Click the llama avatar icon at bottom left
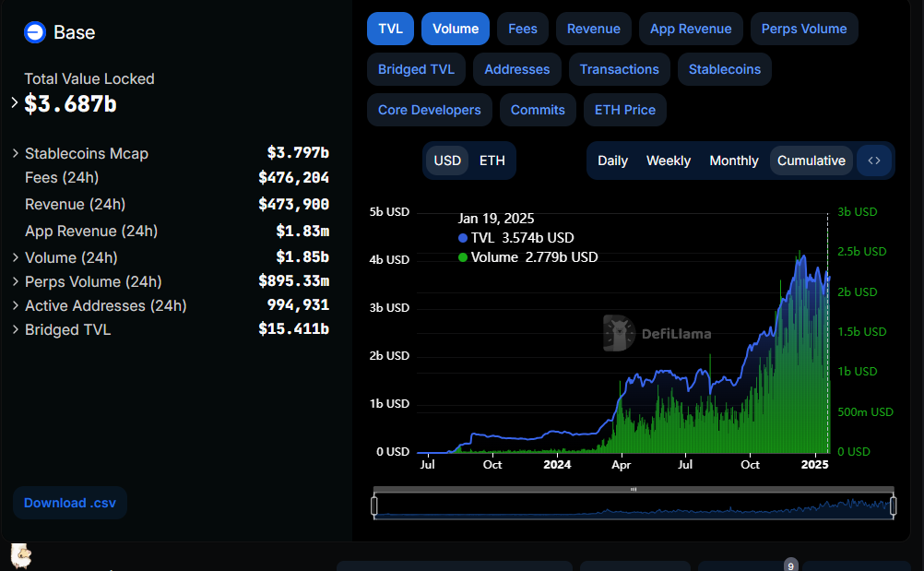The width and height of the screenshot is (924, 571). tap(21, 555)
